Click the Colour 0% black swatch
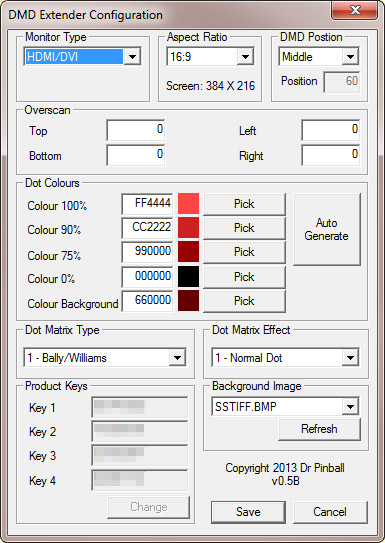The height and width of the screenshot is (543, 385). pyautogui.click(x=189, y=276)
